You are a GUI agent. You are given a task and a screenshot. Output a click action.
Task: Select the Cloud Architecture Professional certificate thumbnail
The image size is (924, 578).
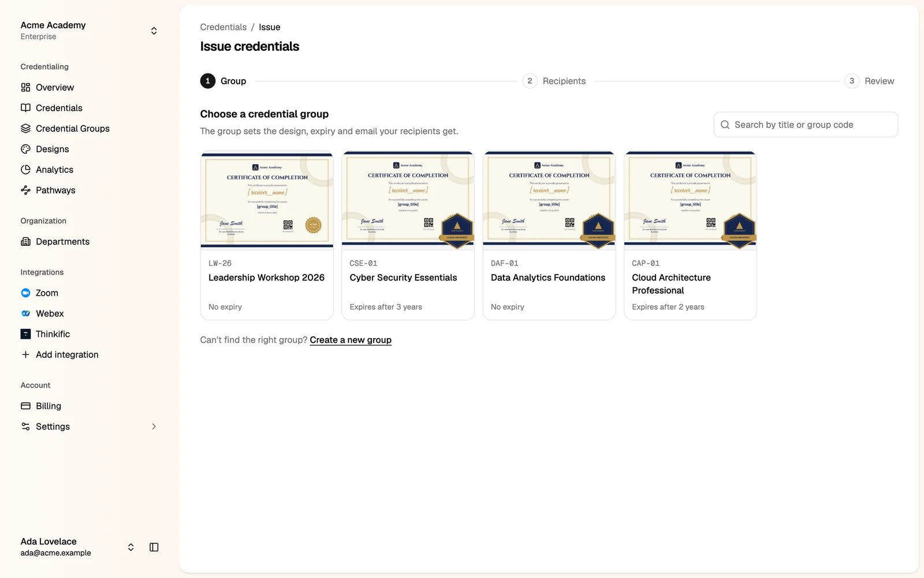691,199
